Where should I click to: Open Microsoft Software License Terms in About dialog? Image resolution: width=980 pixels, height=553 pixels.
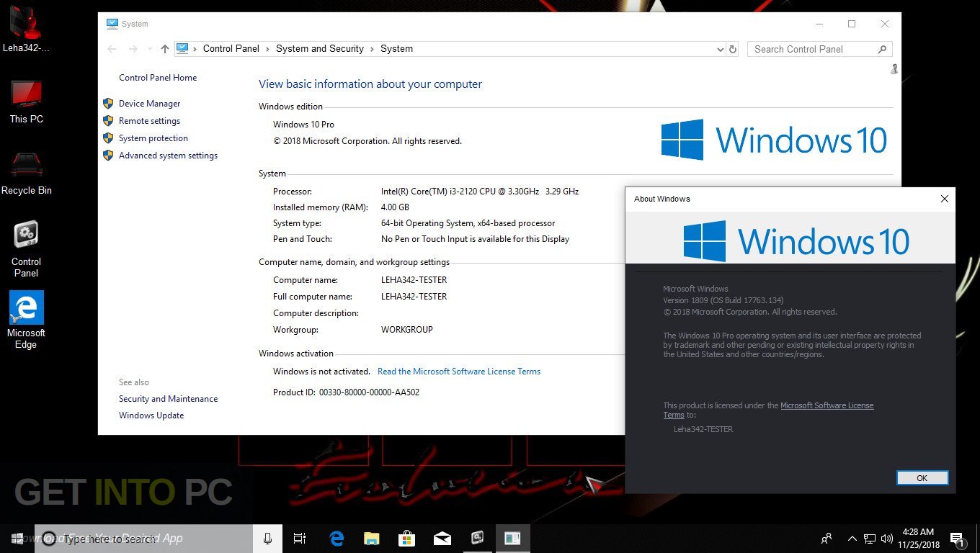click(x=827, y=406)
